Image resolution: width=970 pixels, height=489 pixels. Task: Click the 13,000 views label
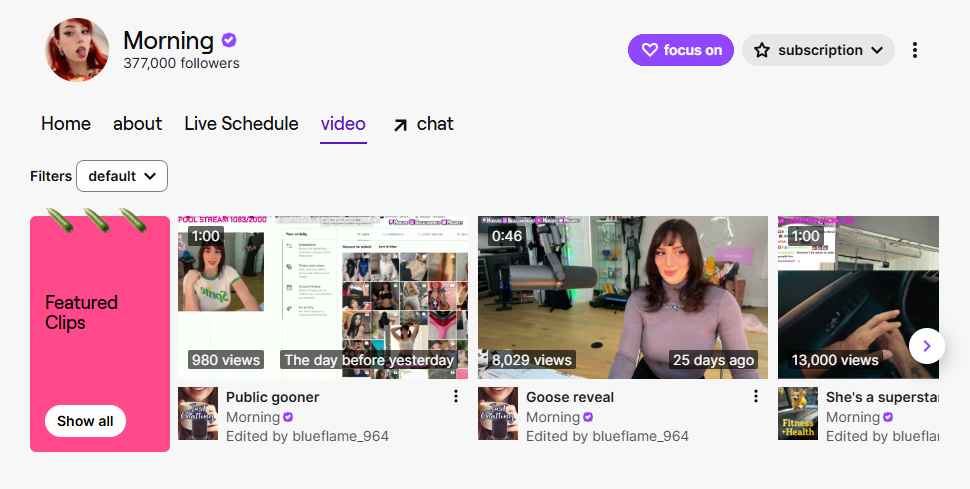835,360
